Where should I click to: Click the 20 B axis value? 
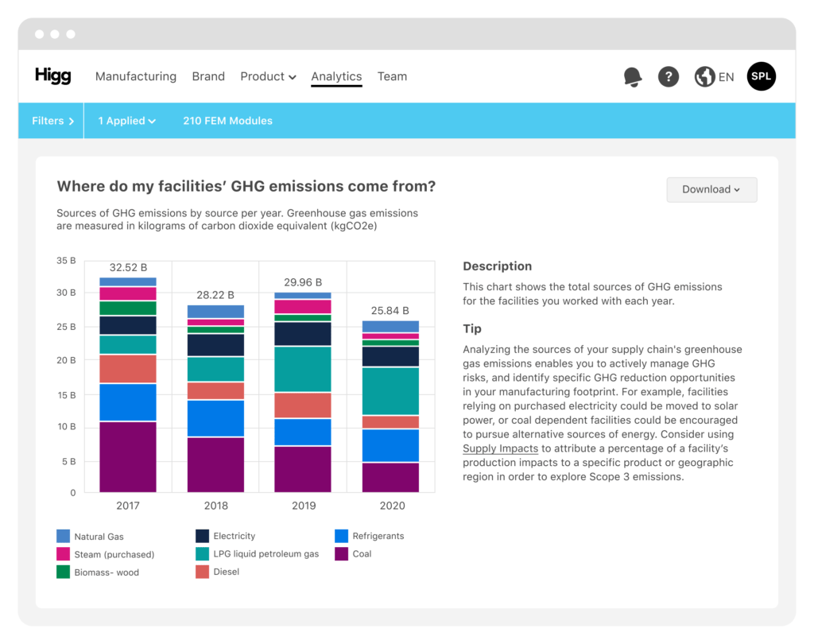click(67, 360)
